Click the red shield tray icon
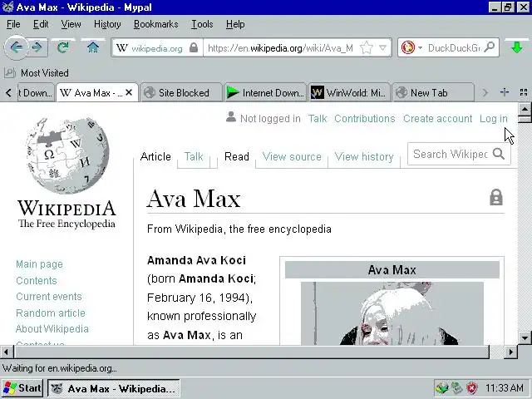Viewport: 532px width, 399px height. coord(471,387)
